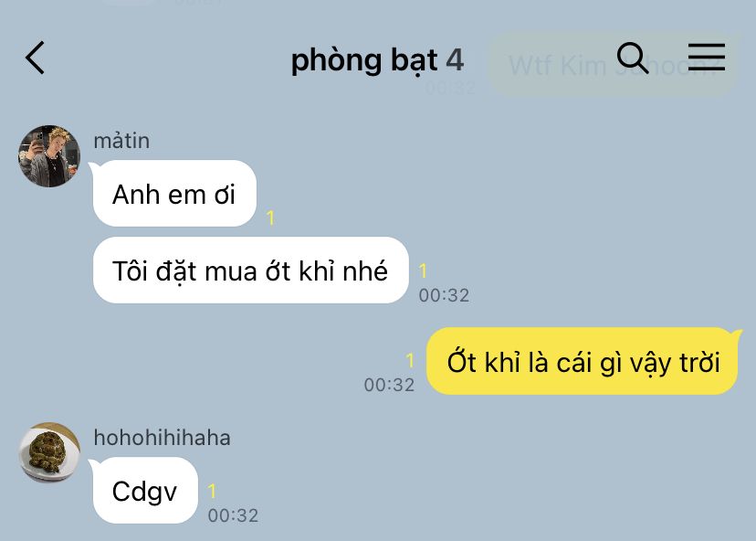Tap 00:32 timestamp under 'Tôi đặt mua' message
Screen dimensions: 756x541
click(x=444, y=295)
